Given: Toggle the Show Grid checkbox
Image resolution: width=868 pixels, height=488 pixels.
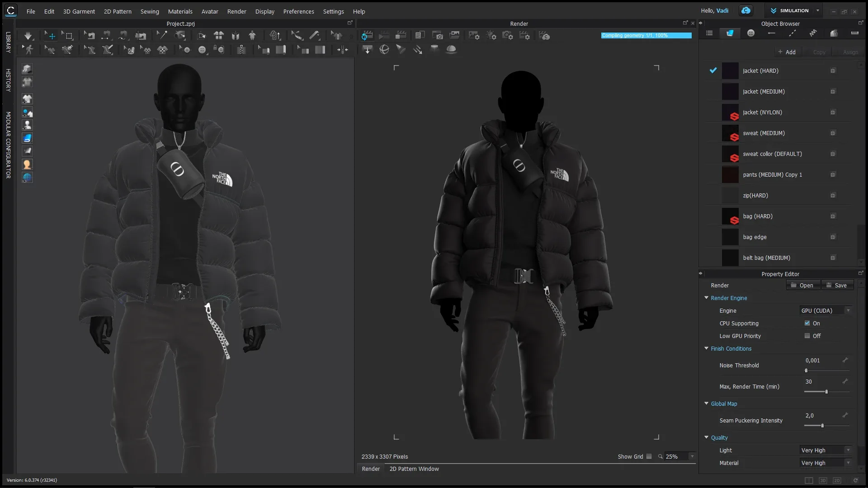Looking at the screenshot, I should (650, 456).
